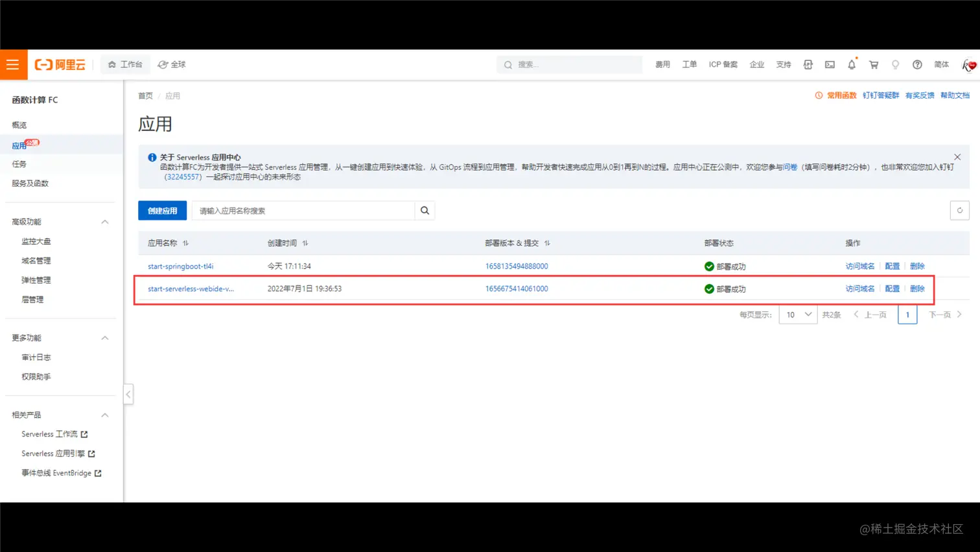The width and height of the screenshot is (980, 552).
Task: Open the 工作台 menu
Action: click(x=125, y=64)
